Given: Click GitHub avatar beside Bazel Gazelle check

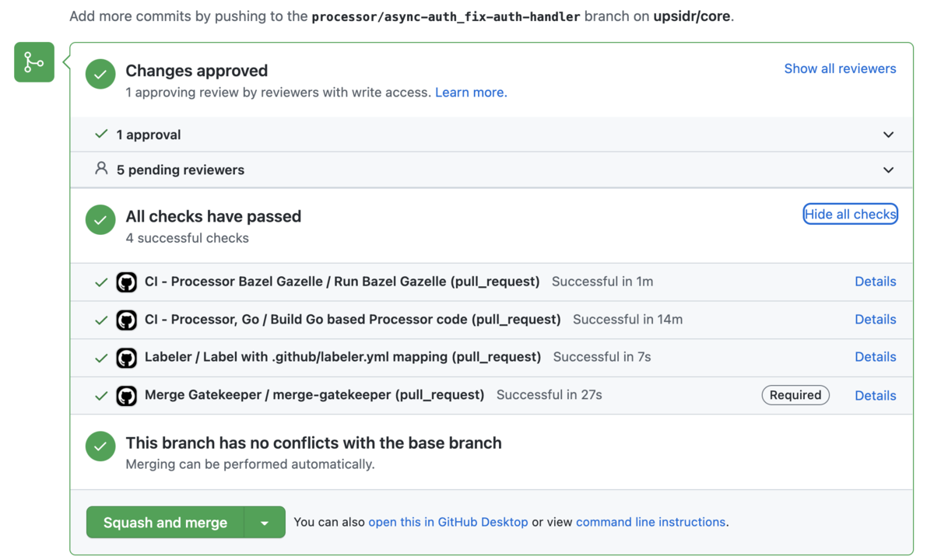Looking at the screenshot, I should click(x=127, y=282).
